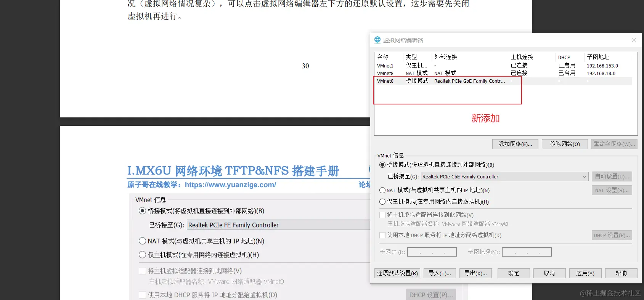Open the 已桥接至 Realtek PCIe GbE dropdown
The height and width of the screenshot is (300, 644).
click(505, 176)
